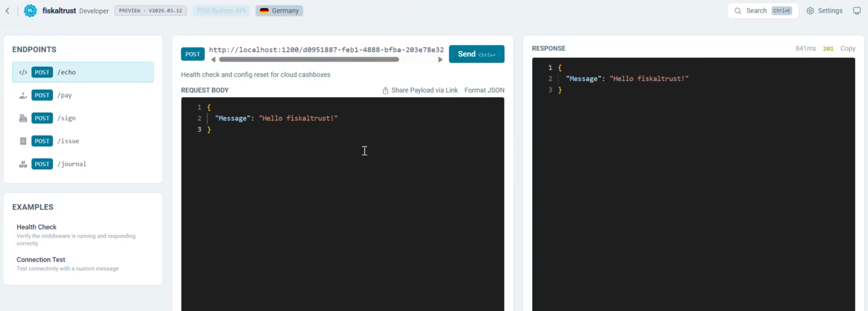Copy the response with Copy
868x311 pixels.
tap(848, 49)
